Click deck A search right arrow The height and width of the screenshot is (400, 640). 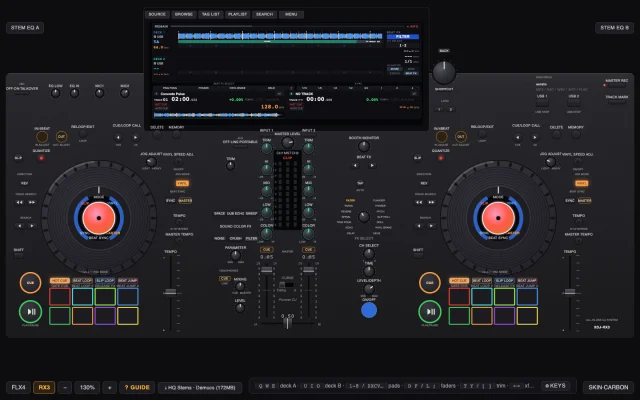pos(32,226)
